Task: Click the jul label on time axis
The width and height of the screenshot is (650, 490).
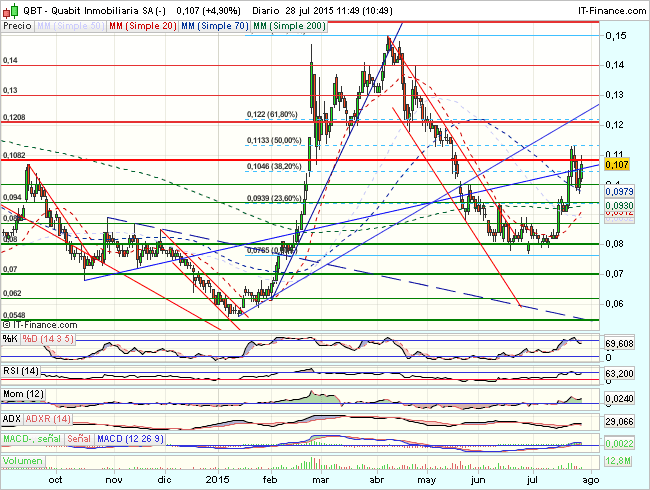Action: click(532, 480)
